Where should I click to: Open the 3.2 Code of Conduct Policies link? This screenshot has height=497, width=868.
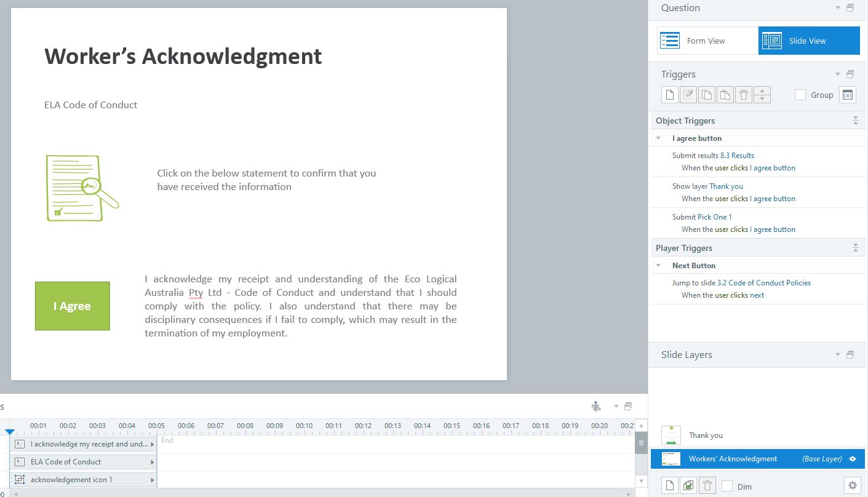(x=764, y=283)
